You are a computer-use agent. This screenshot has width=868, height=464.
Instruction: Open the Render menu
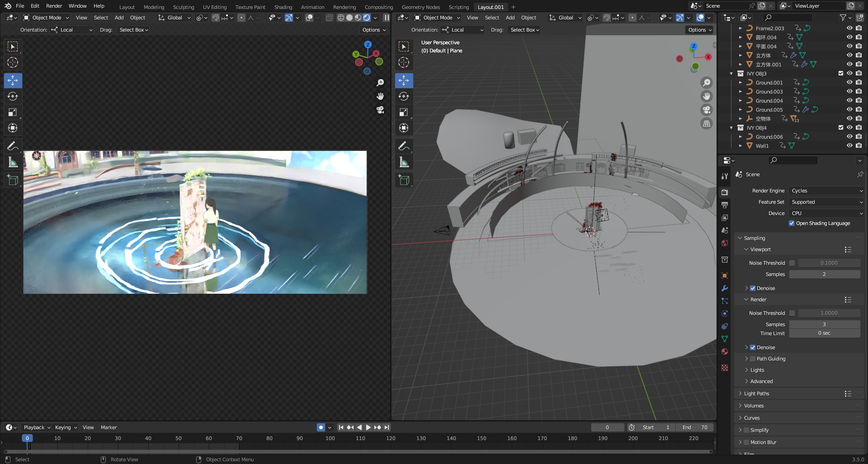point(54,6)
